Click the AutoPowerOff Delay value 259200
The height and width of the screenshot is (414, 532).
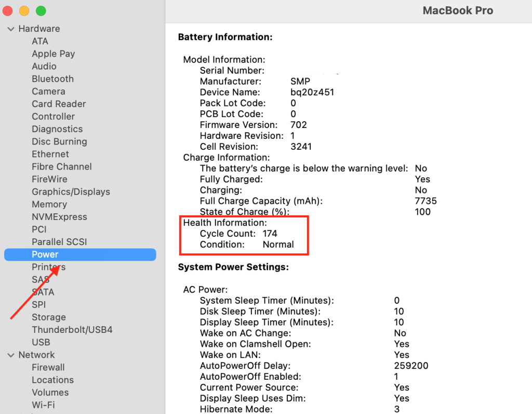(411, 366)
